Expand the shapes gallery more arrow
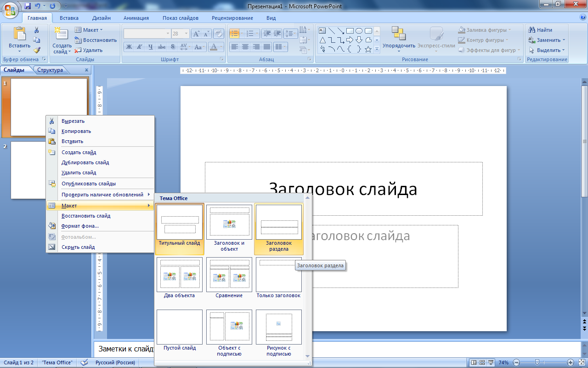The height and width of the screenshot is (368, 588). click(377, 48)
